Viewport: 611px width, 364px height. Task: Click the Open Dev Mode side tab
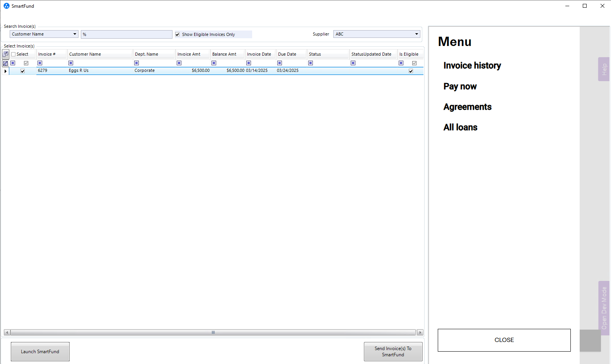point(604,308)
